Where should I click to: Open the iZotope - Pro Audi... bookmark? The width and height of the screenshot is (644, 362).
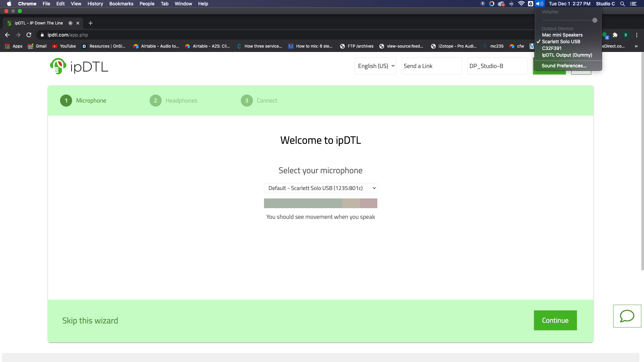(453, 46)
